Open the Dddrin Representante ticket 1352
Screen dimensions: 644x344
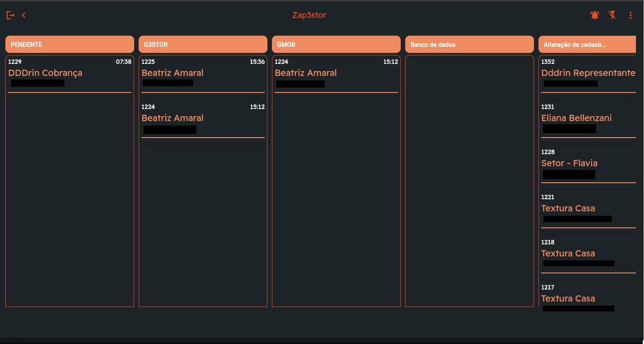(588, 73)
